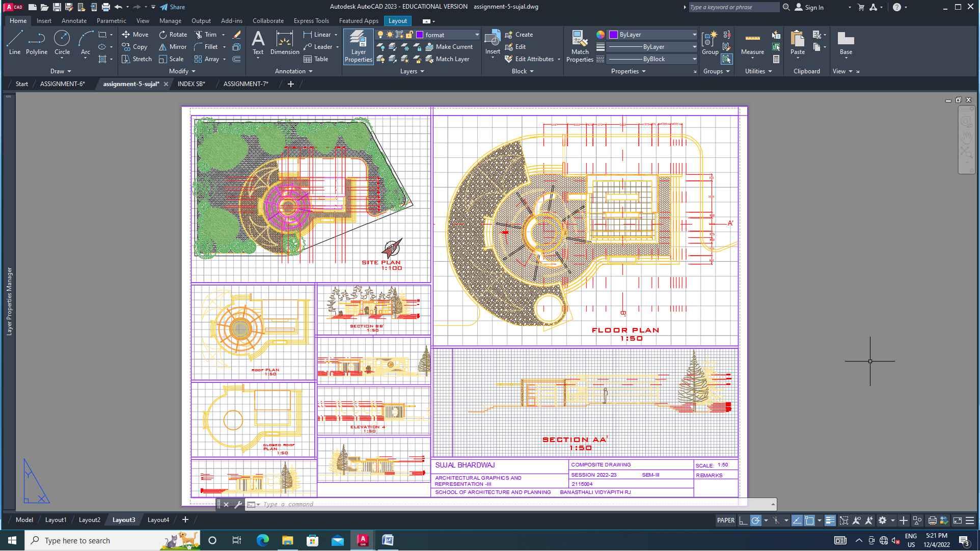
Task: Select the Circle tool
Action: [62, 43]
